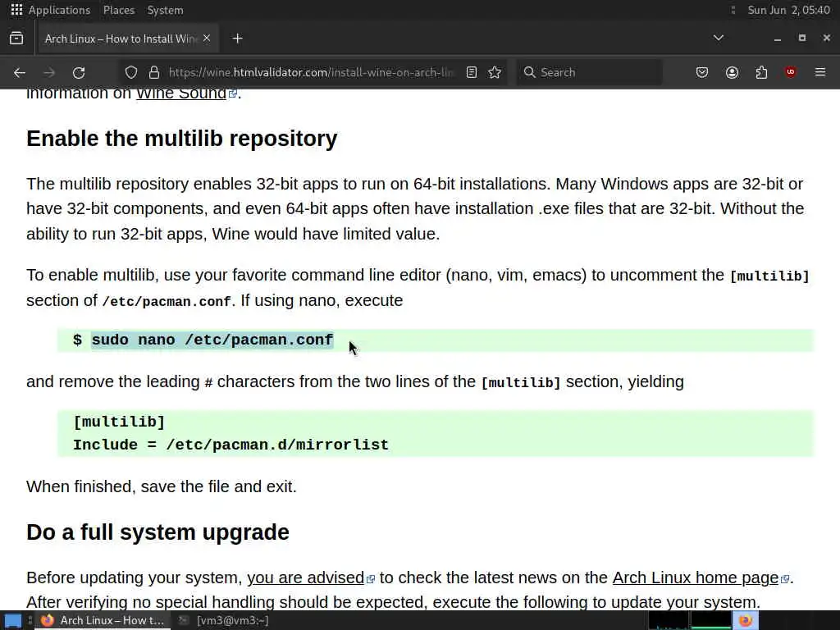This screenshot has width=840, height=630.
Task: Close the Firefox window
Action: pos(827,38)
